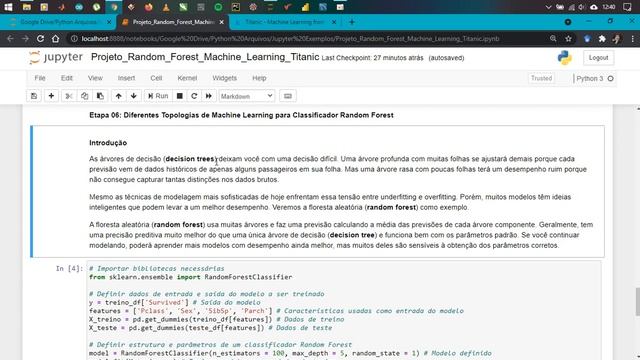The width and height of the screenshot is (640, 360).
Task: Open the Windows Start menu
Action: (x=8, y=7)
